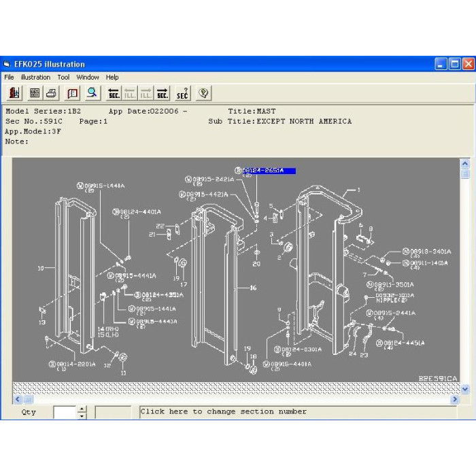Close the EFK025 illustration window
The width and height of the screenshot is (476, 476).
[469, 64]
